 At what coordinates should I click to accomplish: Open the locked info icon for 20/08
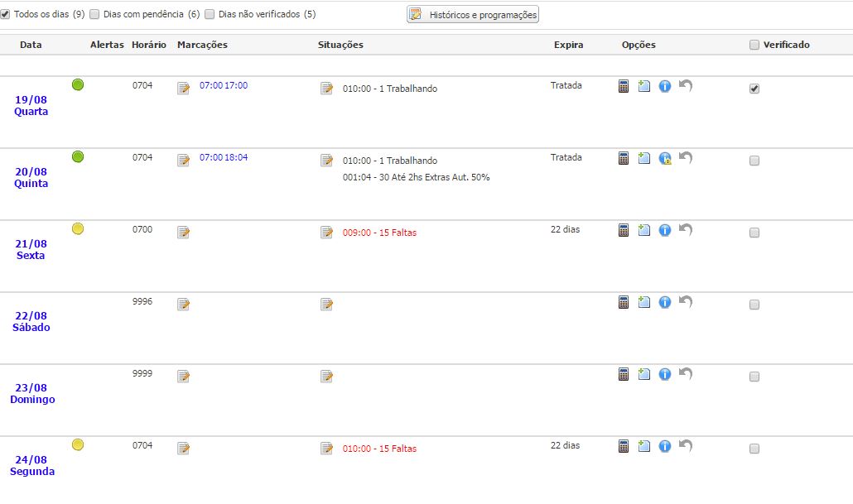tap(664, 158)
